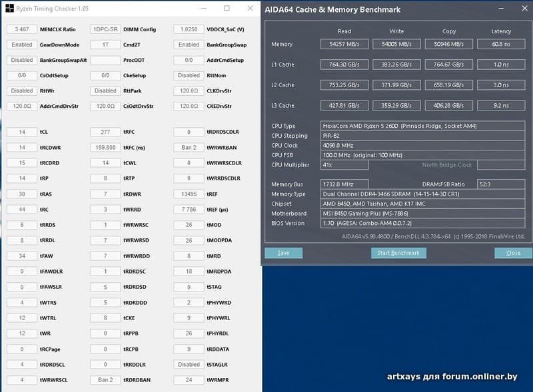The width and height of the screenshot is (533, 392).
Task: Click the Close button in AIDA64 benchmark
Action: [x=513, y=253]
